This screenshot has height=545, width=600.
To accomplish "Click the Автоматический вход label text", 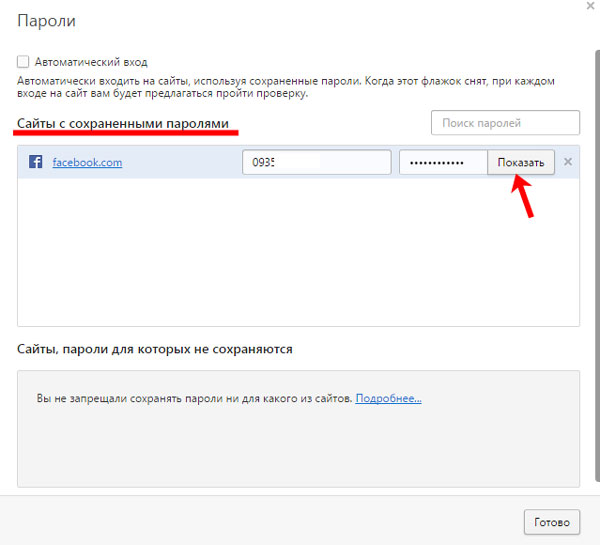I will [x=90, y=62].
